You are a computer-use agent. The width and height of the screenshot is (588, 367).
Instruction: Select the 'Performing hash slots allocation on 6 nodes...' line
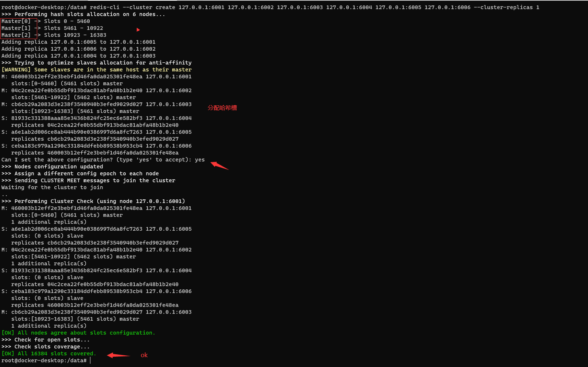83,14
